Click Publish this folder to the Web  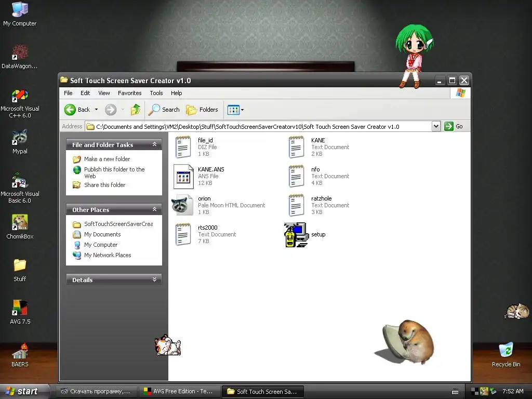(114, 172)
